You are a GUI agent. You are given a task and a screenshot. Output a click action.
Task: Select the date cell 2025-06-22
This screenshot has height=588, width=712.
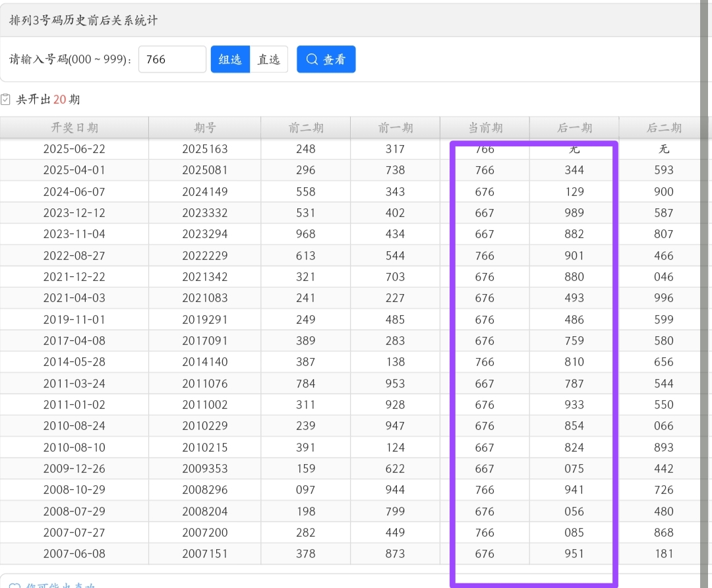click(x=74, y=149)
